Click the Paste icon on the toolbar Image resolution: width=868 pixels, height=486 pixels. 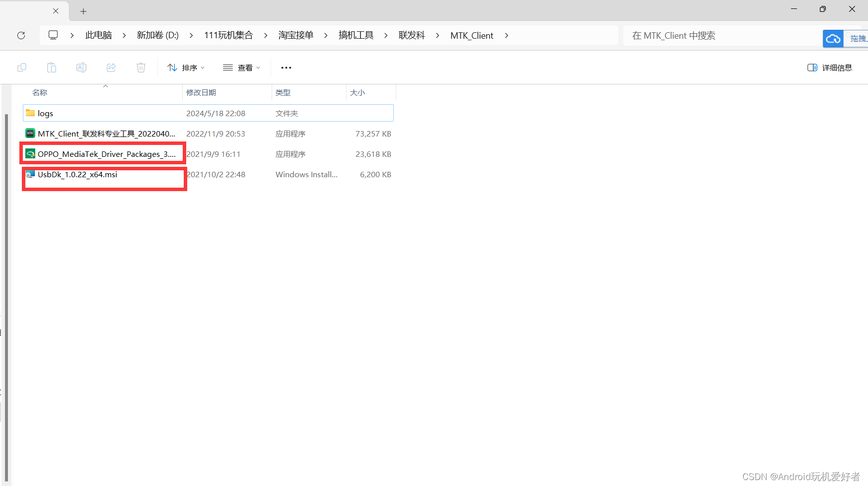52,68
